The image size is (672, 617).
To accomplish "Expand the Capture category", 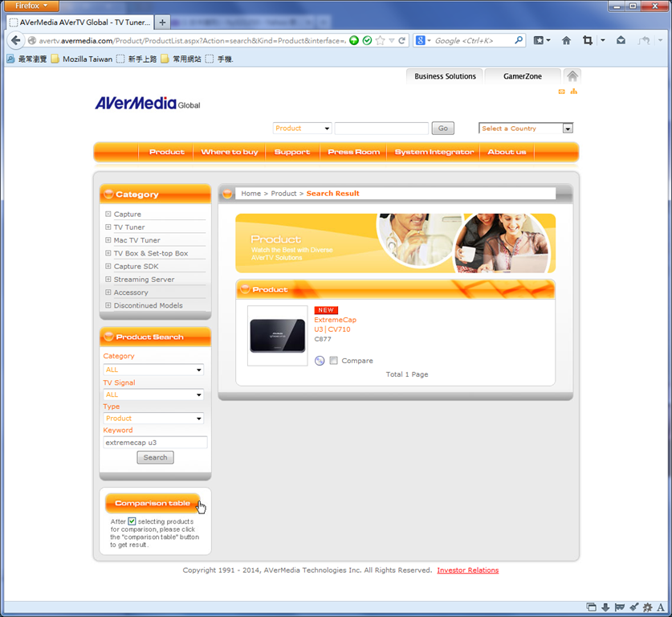I will click(108, 214).
